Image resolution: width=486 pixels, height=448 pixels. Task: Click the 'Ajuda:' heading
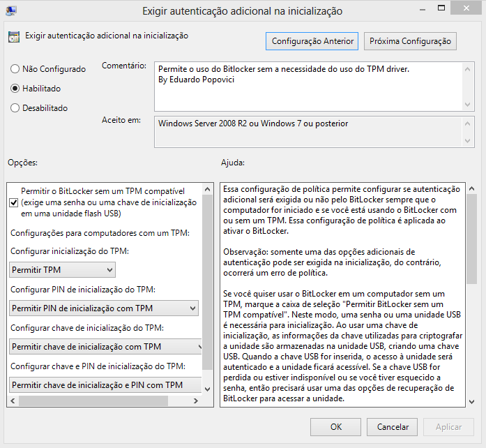[233, 163]
